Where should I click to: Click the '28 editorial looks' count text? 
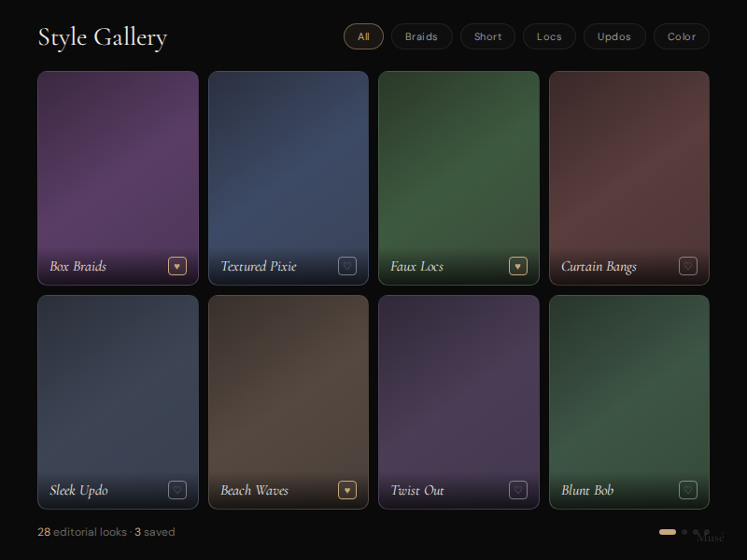[82, 532]
